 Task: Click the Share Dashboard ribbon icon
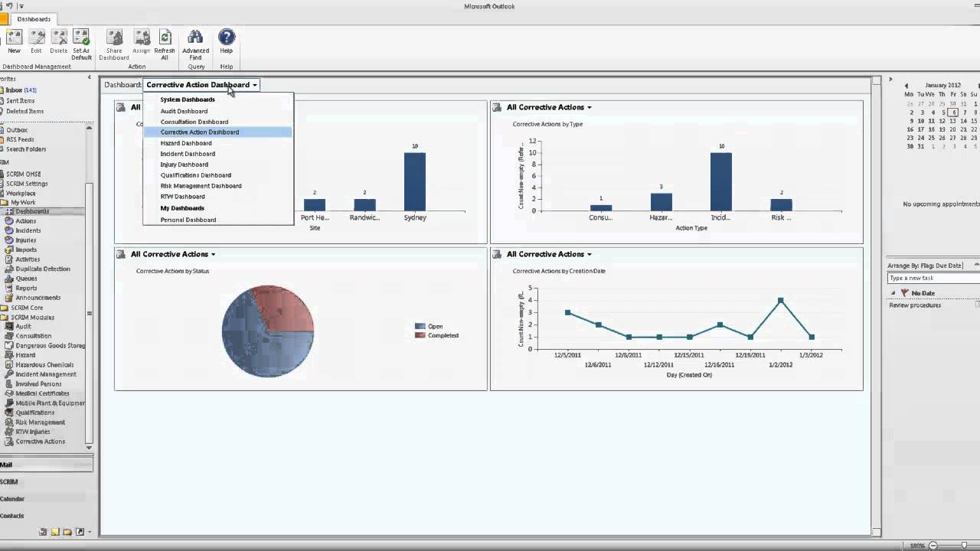(114, 37)
